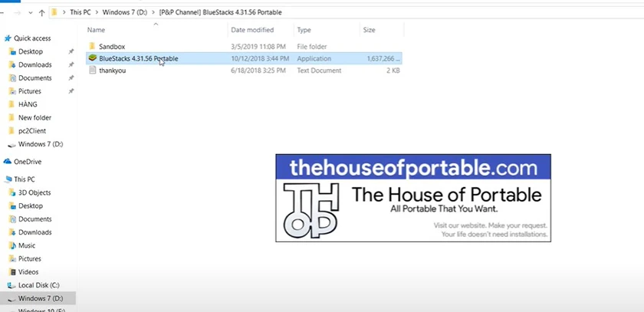Open OneDrive in the navigation pane

(x=27, y=162)
